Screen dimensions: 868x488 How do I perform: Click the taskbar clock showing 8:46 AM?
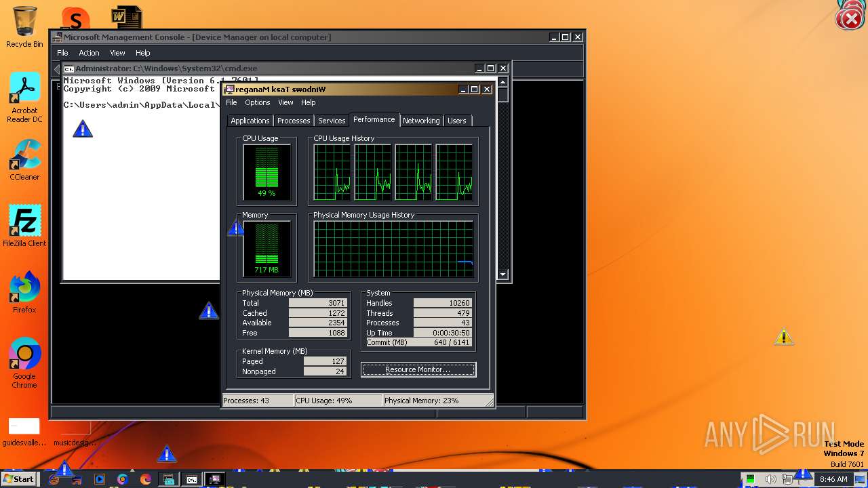coord(833,479)
